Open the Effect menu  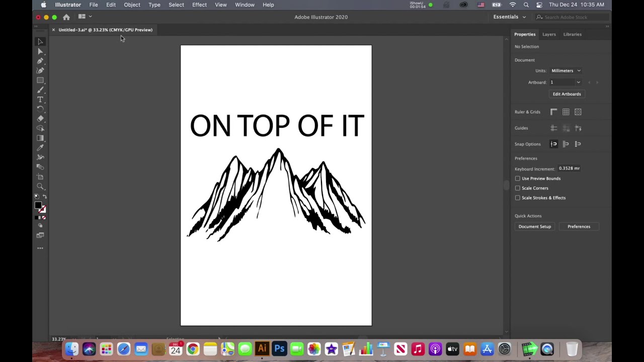[x=199, y=5]
